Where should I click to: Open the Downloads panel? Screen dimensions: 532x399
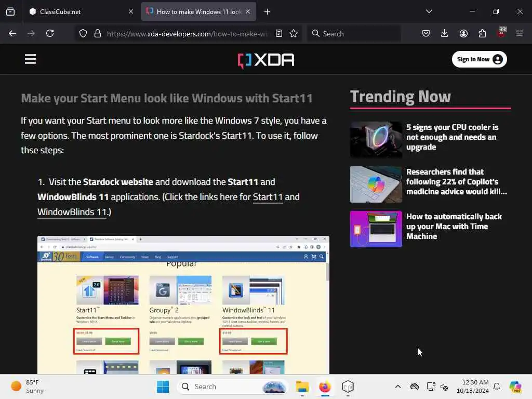point(445,33)
